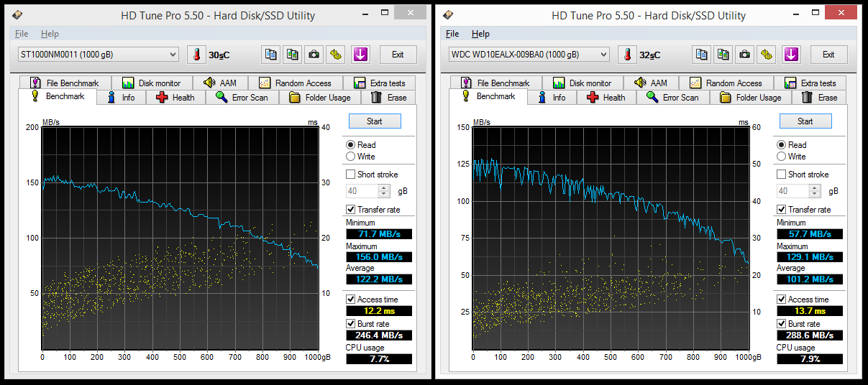The image size is (868, 385).
Task: Go to Random Access tab in ST1000NM0011 window
Action: pos(296,83)
